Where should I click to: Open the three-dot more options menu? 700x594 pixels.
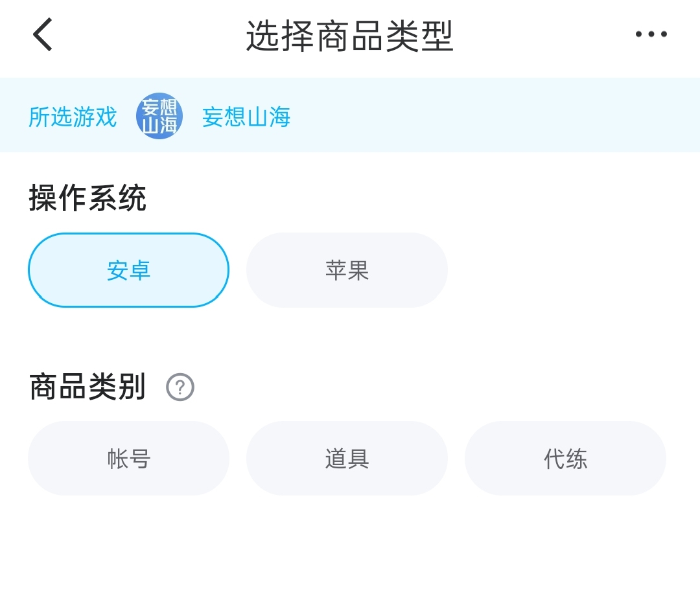[651, 34]
